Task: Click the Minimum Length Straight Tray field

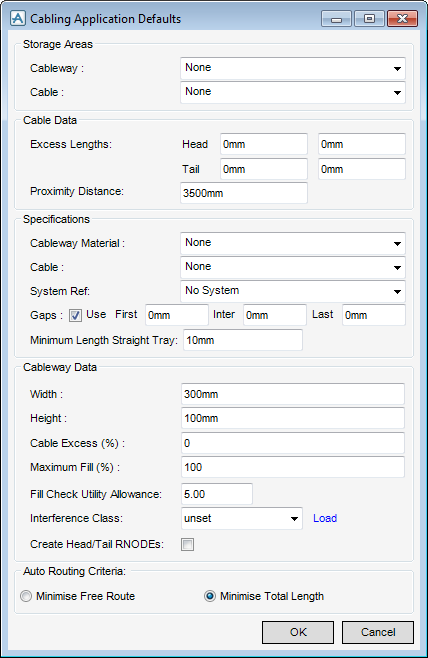Action: 243,340
